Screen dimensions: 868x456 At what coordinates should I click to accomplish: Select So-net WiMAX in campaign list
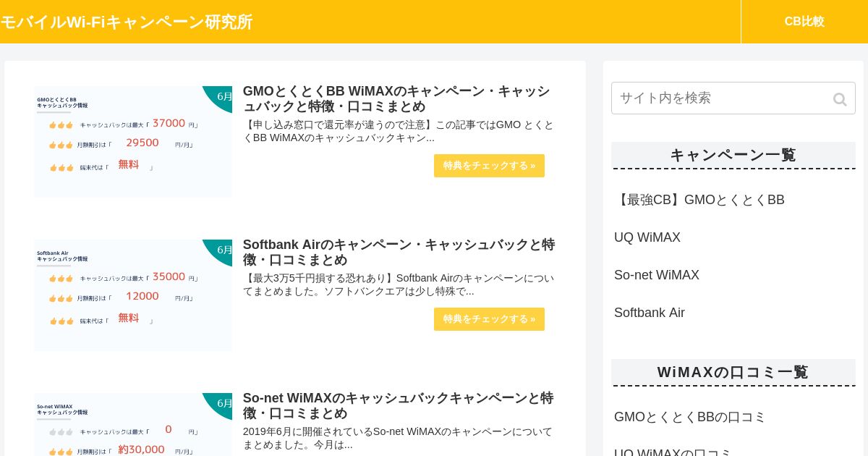[x=657, y=275]
